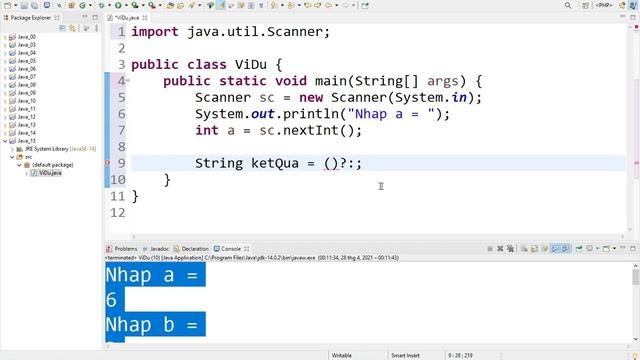Click the Save toolbar icon
The height and width of the screenshot is (360, 640).
tap(24, 5)
